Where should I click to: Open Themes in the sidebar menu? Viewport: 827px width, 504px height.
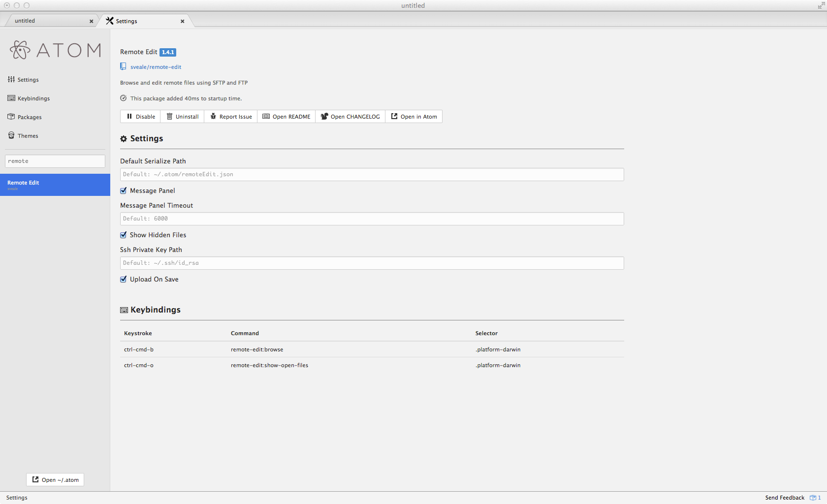(x=23, y=136)
